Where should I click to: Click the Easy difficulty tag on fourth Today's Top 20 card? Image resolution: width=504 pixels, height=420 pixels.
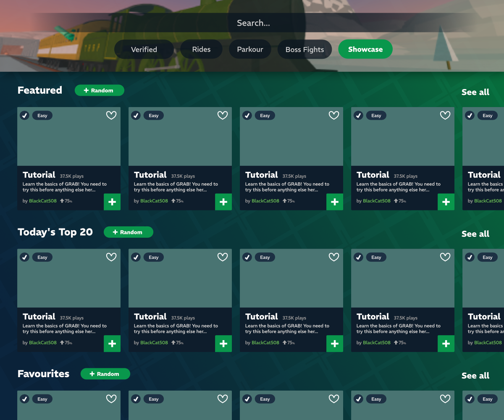pyautogui.click(x=376, y=257)
